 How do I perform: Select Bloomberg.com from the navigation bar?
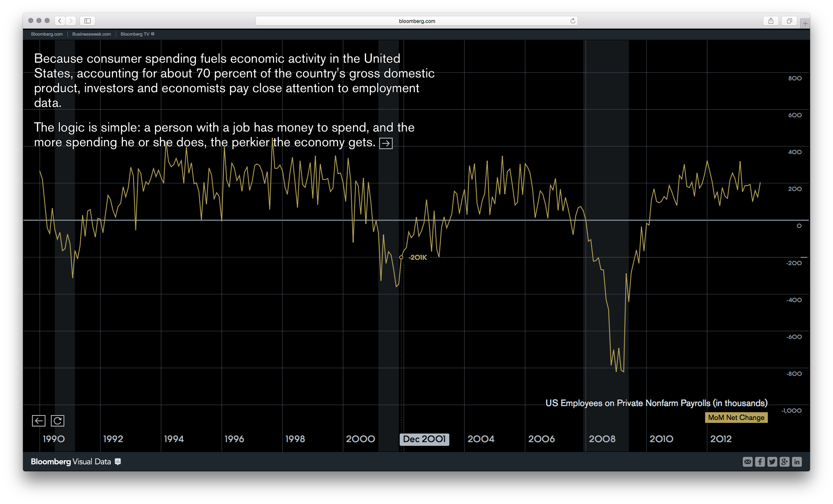pos(46,34)
